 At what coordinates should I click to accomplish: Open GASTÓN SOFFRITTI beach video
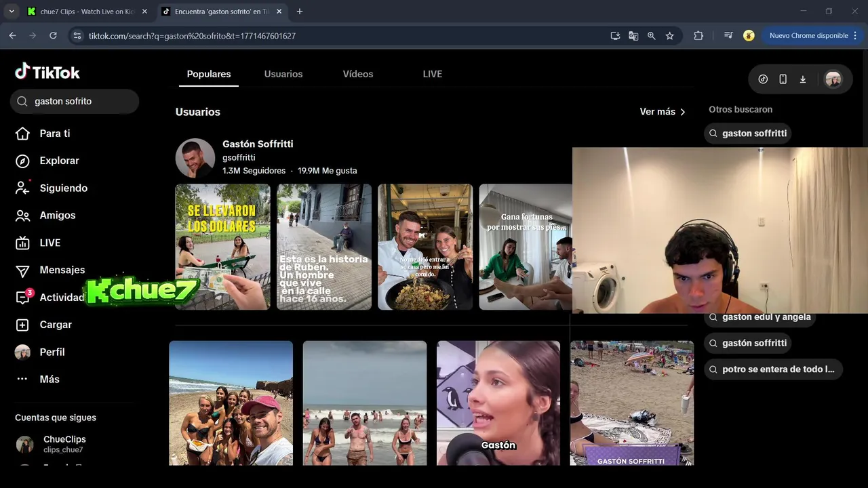pyautogui.click(x=632, y=403)
